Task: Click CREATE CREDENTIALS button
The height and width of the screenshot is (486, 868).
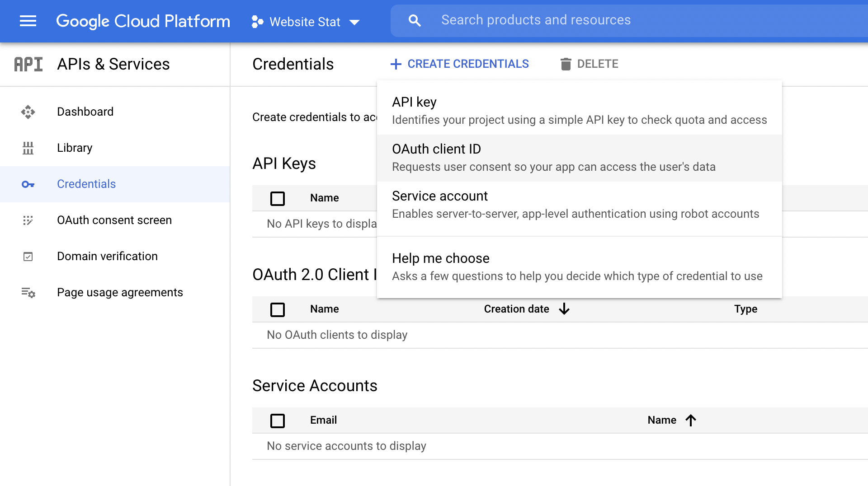Action: [x=460, y=64]
